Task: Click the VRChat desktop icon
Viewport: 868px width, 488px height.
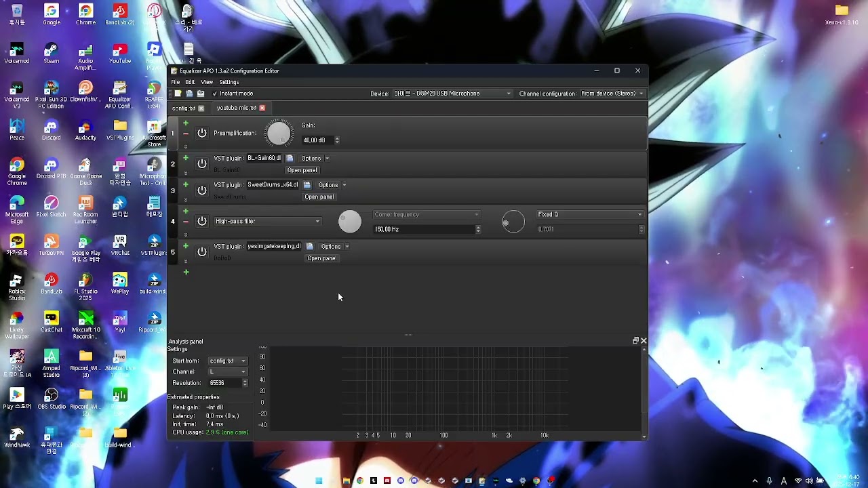Action: (x=120, y=245)
